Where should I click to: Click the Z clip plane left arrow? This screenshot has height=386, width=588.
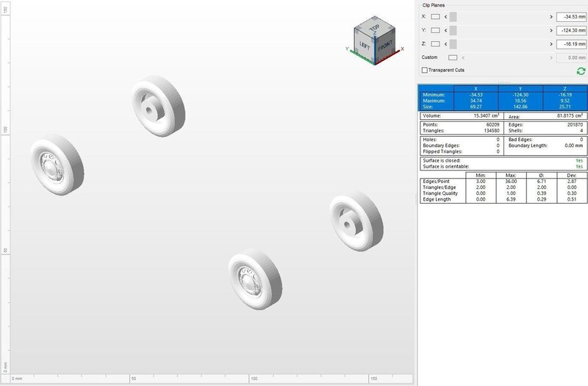(445, 43)
